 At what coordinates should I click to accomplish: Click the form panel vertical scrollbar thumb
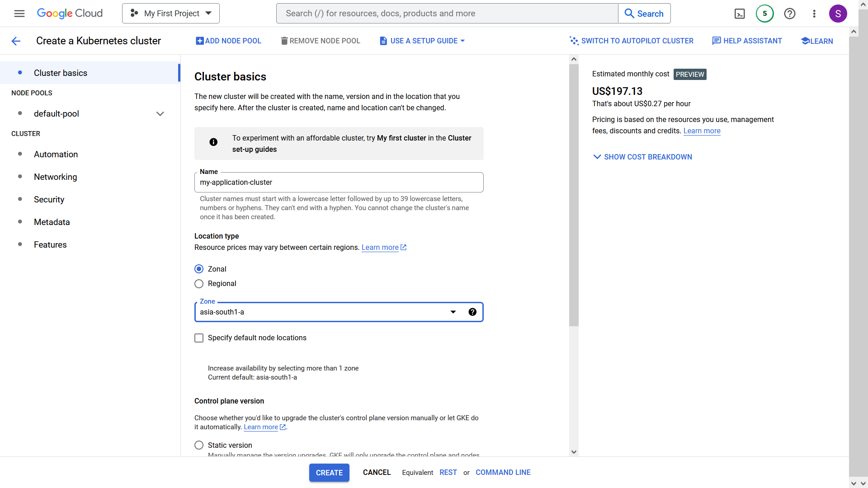(574, 195)
